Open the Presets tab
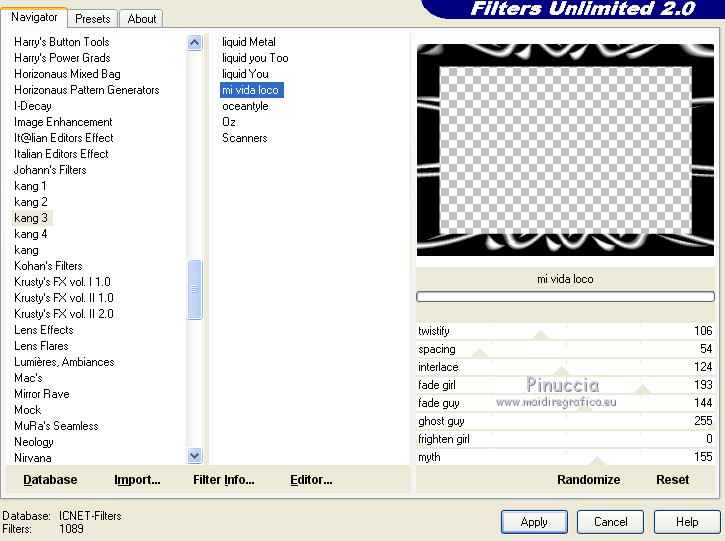The image size is (725, 541). click(92, 19)
